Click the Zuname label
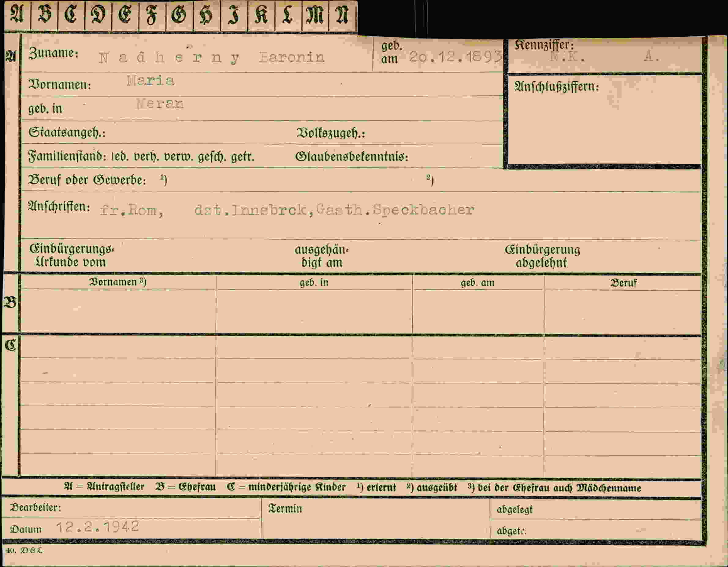 point(54,53)
